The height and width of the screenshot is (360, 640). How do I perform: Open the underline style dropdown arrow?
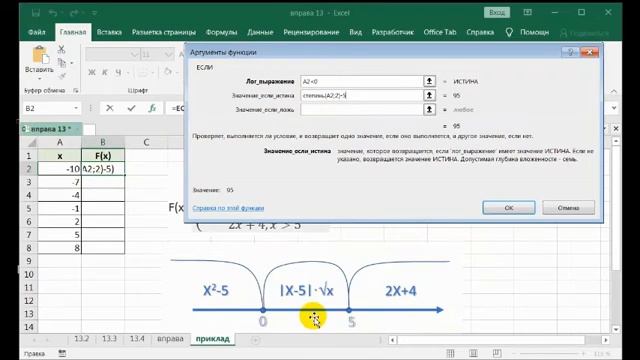point(128,73)
